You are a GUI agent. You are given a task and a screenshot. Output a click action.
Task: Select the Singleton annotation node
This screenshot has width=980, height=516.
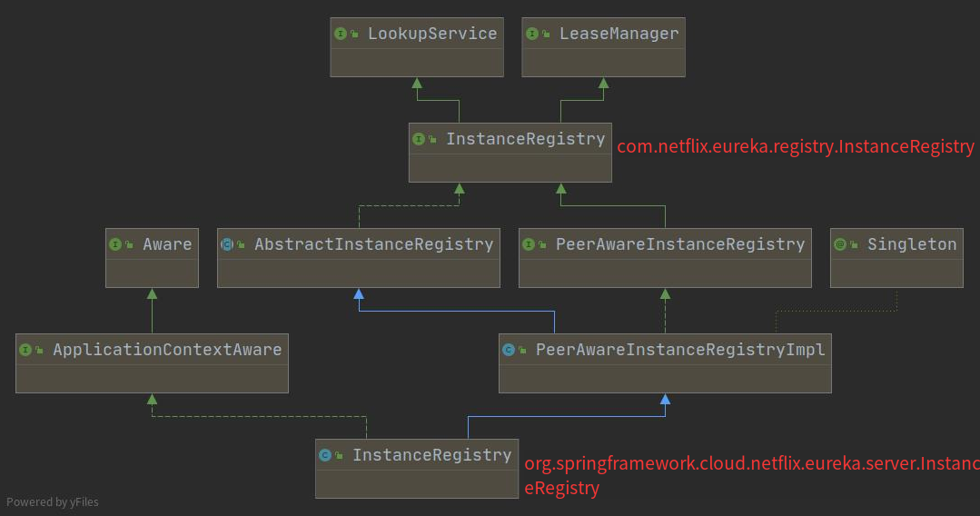click(x=896, y=258)
